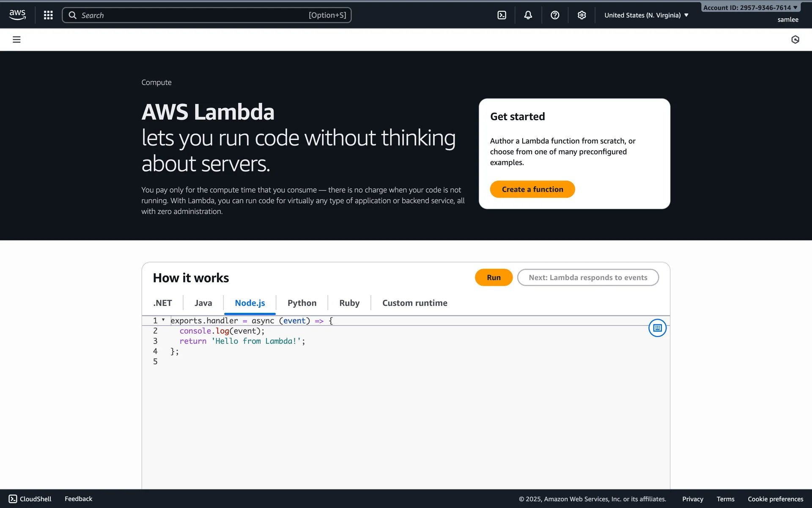The image size is (812, 508).
Task: Select the Custom runtime tab
Action: tap(414, 303)
